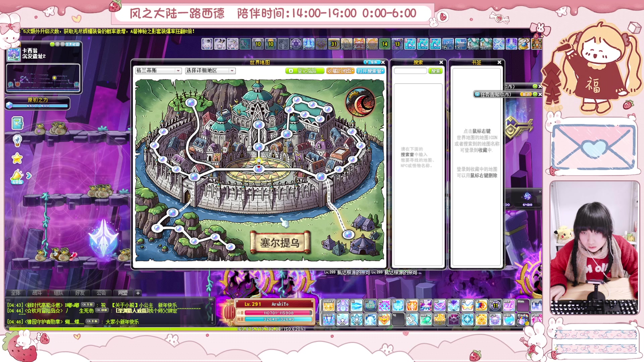Click the map node beside the camp tents
The width and height of the screenshot is (644, 362).
(348, 234)
